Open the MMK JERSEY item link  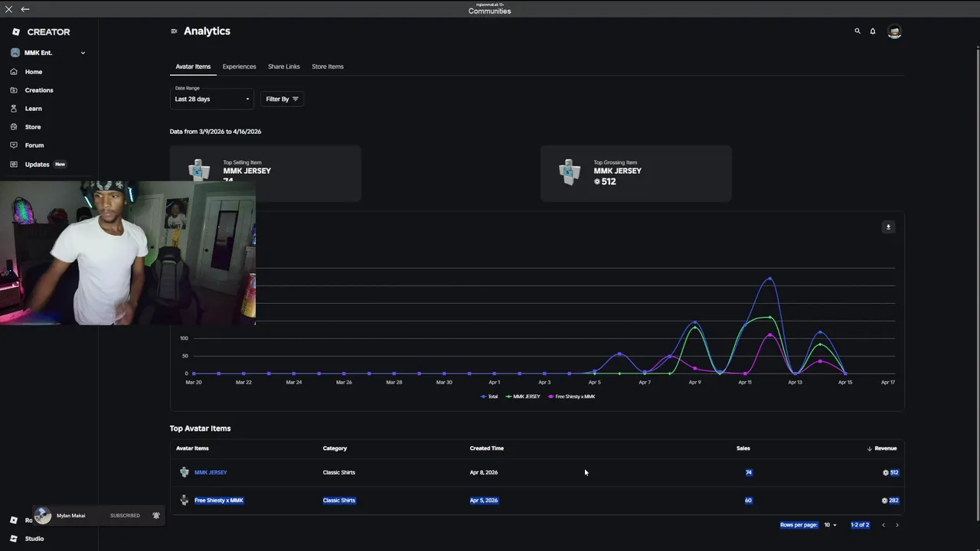211,472
